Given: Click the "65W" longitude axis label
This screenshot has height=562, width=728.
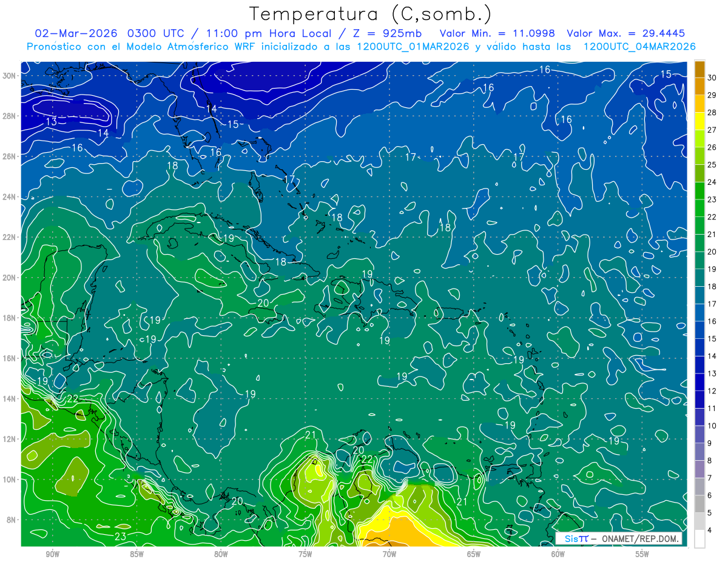Looking at the screenshot, I should point(474,554).
